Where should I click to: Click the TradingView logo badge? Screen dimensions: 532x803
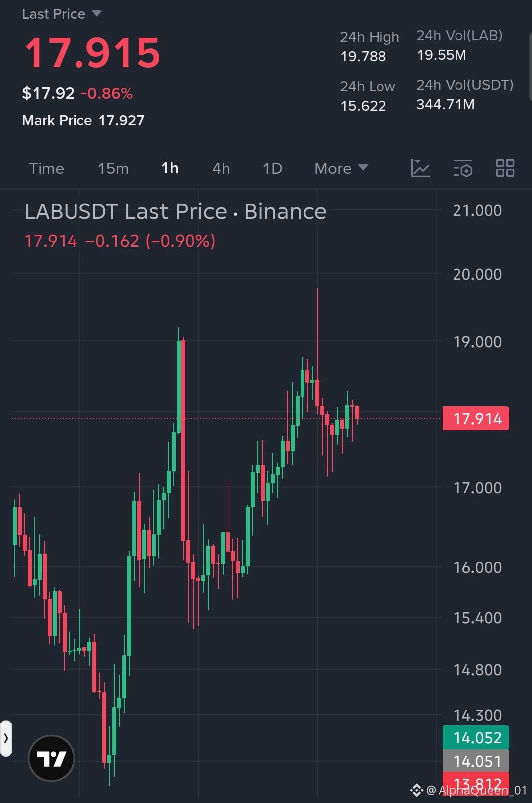pos(51,758)
